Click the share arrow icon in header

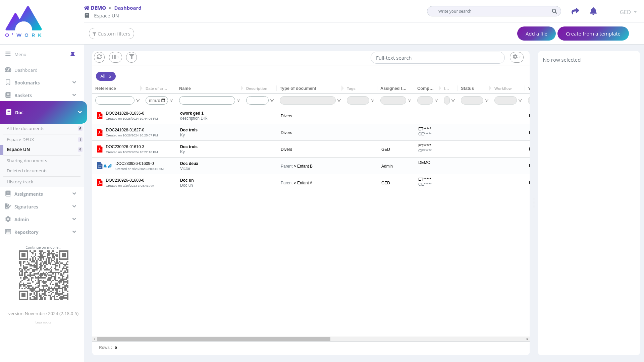575,11
